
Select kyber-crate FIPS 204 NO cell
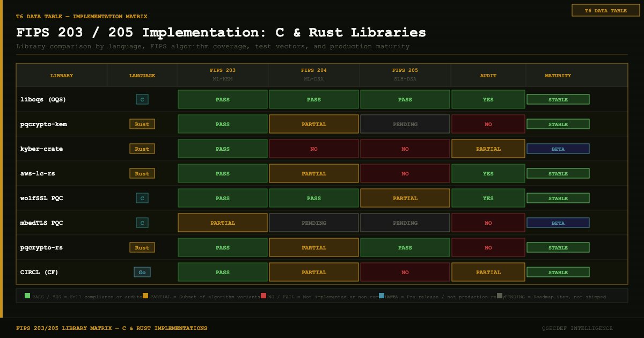point(314,149)
